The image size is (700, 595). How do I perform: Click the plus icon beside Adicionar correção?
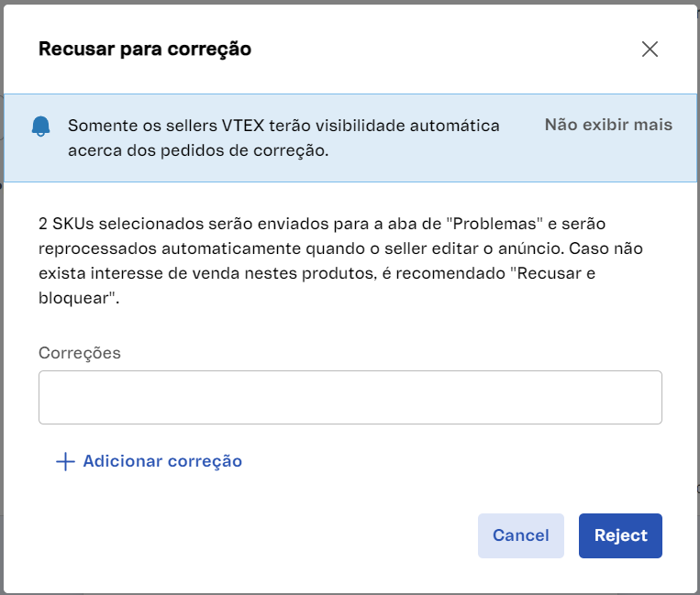65,461
